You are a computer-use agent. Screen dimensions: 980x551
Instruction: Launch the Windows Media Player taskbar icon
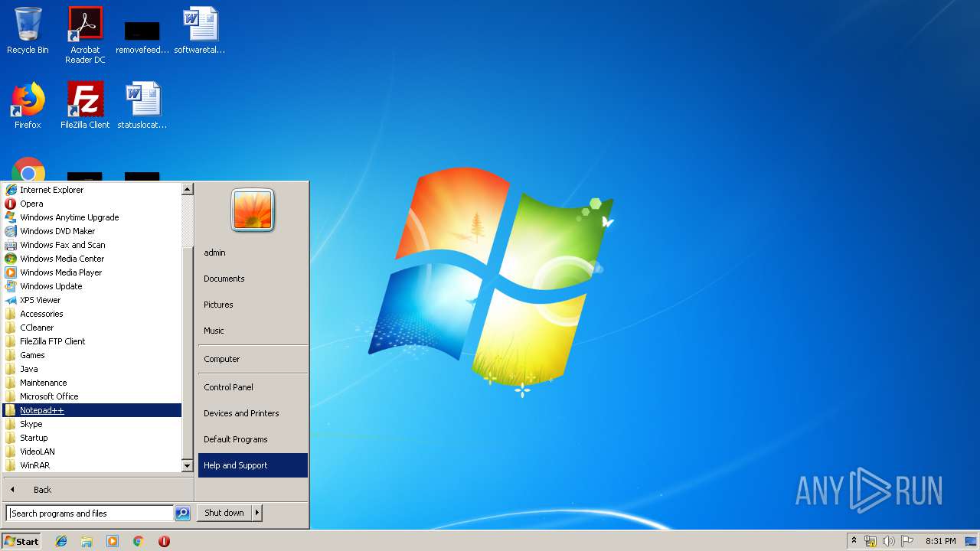coord(113,541)
